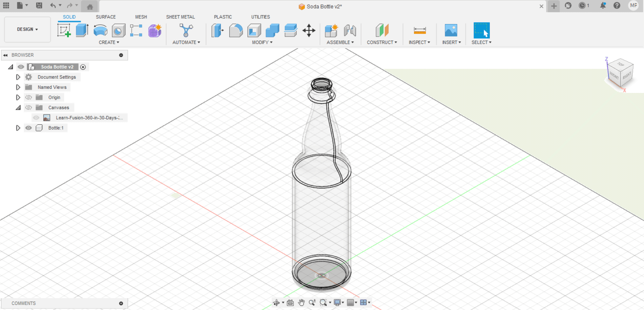644x310 pixels.
Task: Open the CREATE dropdown menu
Action: pos(109,42)
